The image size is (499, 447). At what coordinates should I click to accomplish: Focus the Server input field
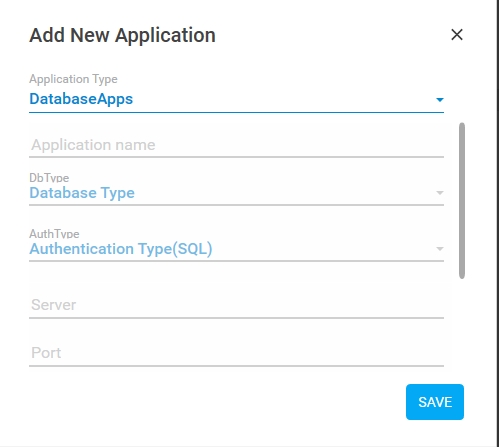coord(236,305)
